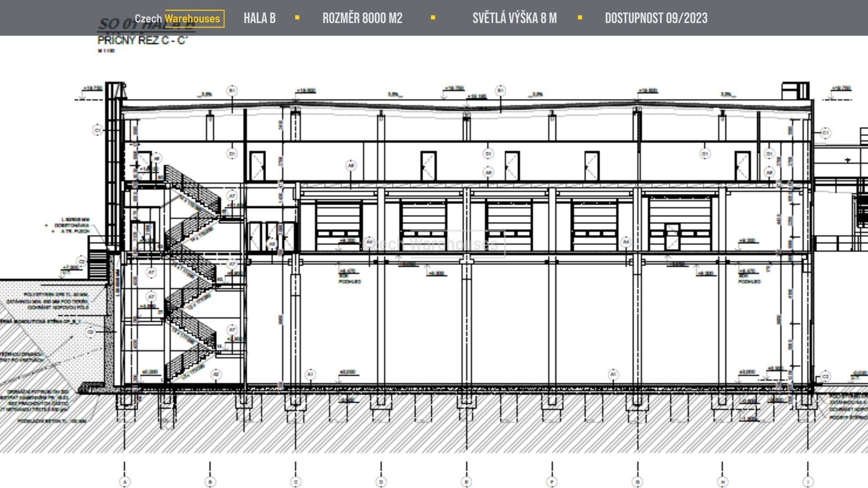Click yellow square bullet after ROZMĚR 8000 M2
Screen dimensions: 868x488
[433, 18]
